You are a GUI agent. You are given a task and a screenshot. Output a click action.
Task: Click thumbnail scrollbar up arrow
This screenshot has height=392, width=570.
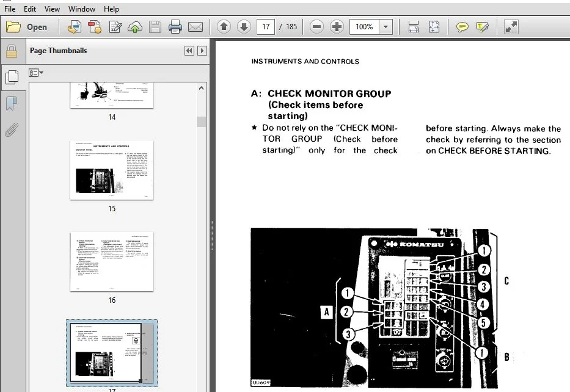202,88
